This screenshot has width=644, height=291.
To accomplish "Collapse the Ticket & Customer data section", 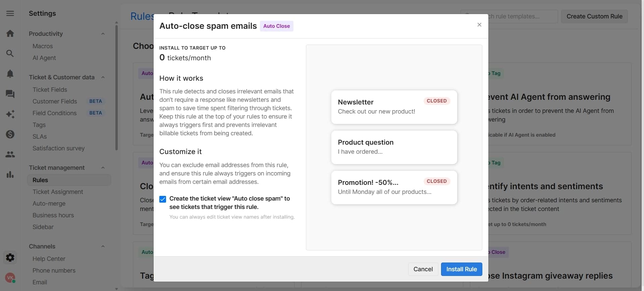I will click(103, 77).
